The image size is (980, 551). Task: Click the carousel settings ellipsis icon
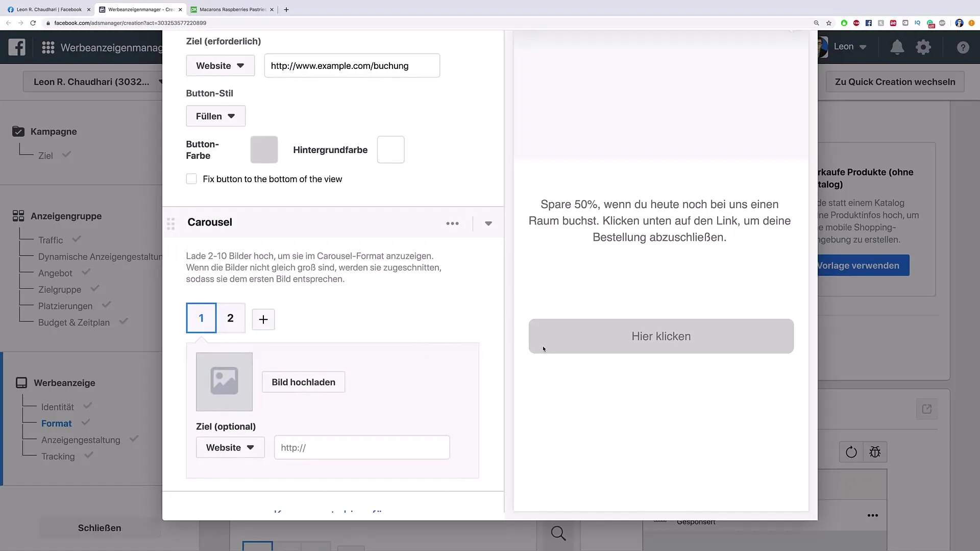(452, 222)
